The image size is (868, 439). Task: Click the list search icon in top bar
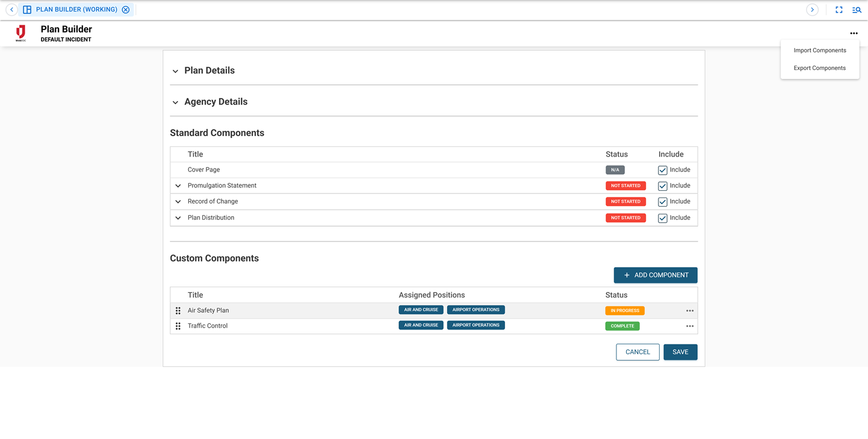[x=857, y=10]
